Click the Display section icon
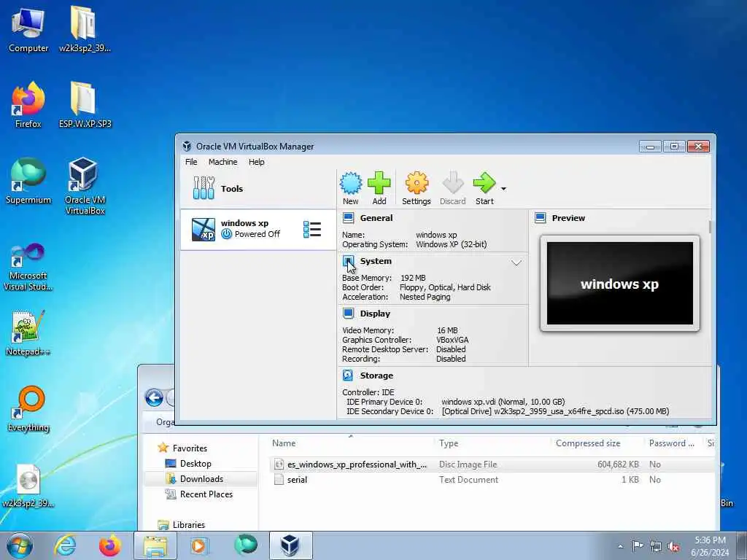The height and width of the screenshot is (560, 747). pyautogui.click(x=348, y=314)
